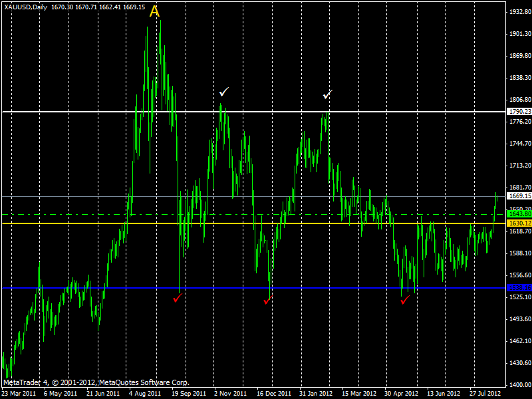Click the 1932.80 price axis value
The image size is (532, 399).
point(519,13)
